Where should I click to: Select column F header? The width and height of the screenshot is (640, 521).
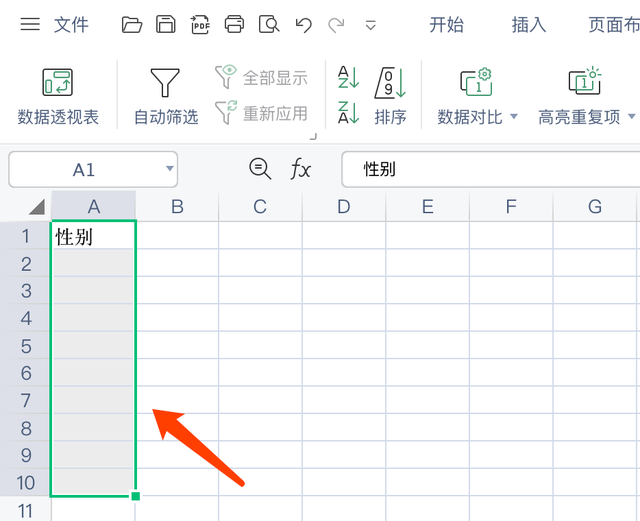511,207
